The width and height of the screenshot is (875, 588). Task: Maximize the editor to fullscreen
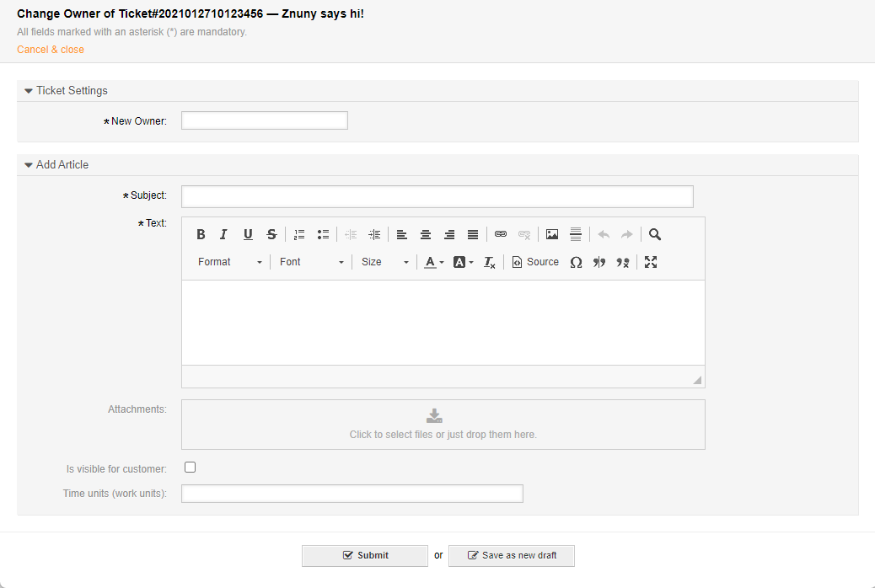651,262
